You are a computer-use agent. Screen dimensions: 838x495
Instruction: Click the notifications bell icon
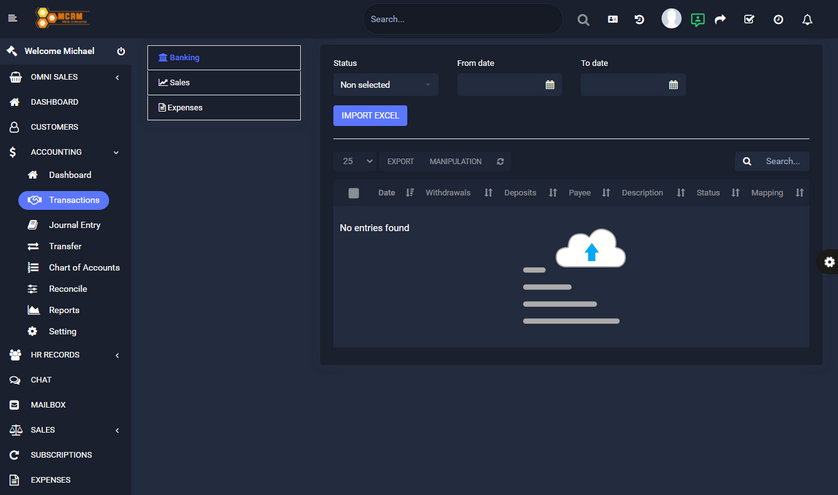click(x=807, y=19)
